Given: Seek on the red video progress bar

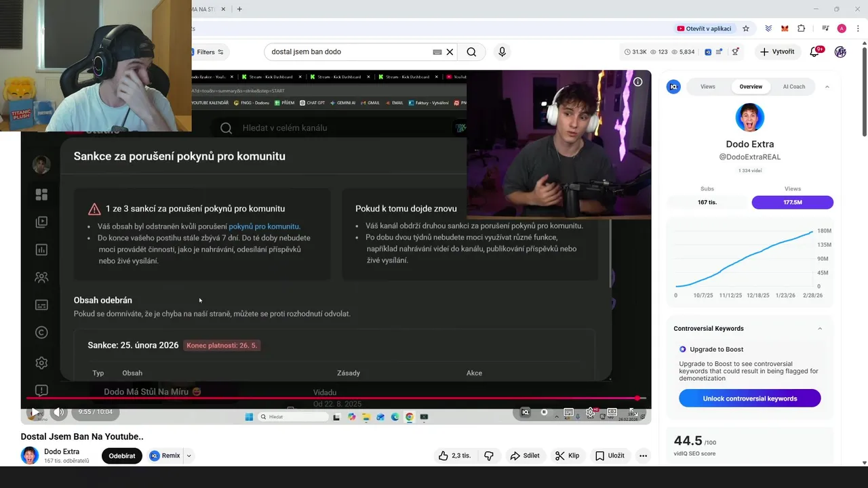Looking at the screenshot, I should click(336, 398).
